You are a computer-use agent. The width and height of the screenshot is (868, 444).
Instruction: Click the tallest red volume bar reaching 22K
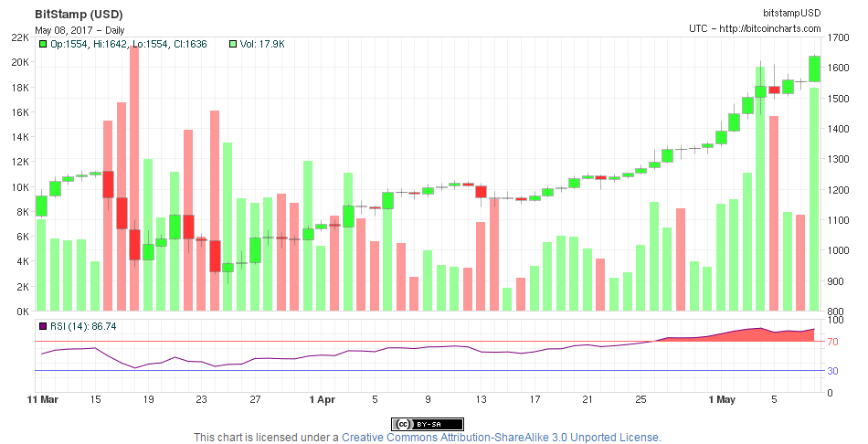[x=134, y=177]
